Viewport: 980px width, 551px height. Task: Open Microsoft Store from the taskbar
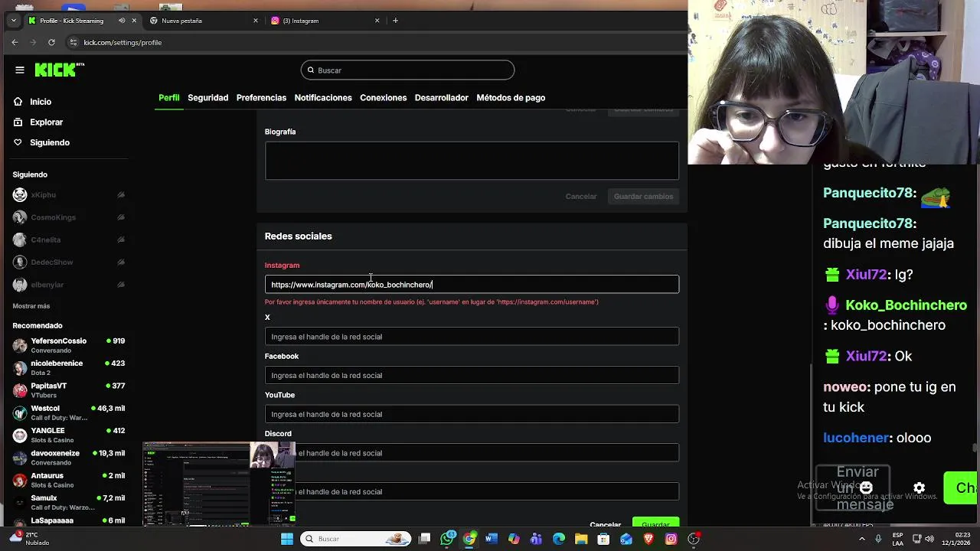click(603, 539)
